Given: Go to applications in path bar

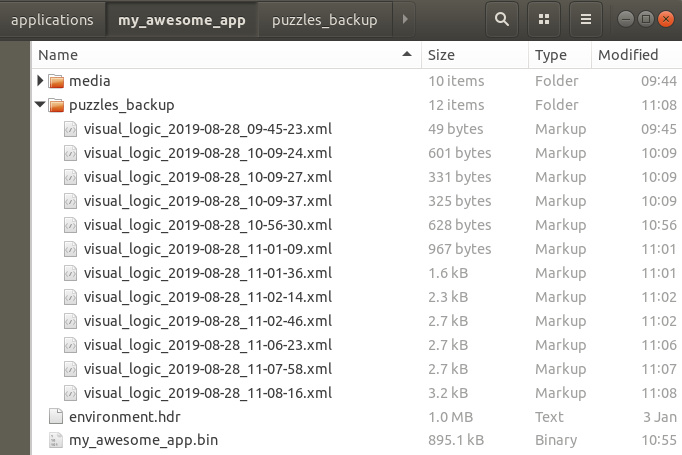Looking at the screenshot, I should [x=52, y=20].
